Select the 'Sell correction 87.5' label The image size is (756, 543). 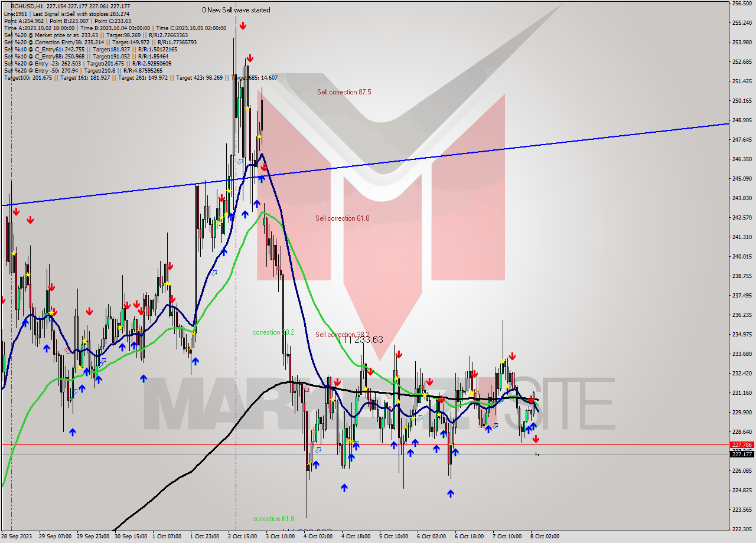click(344, 92)
